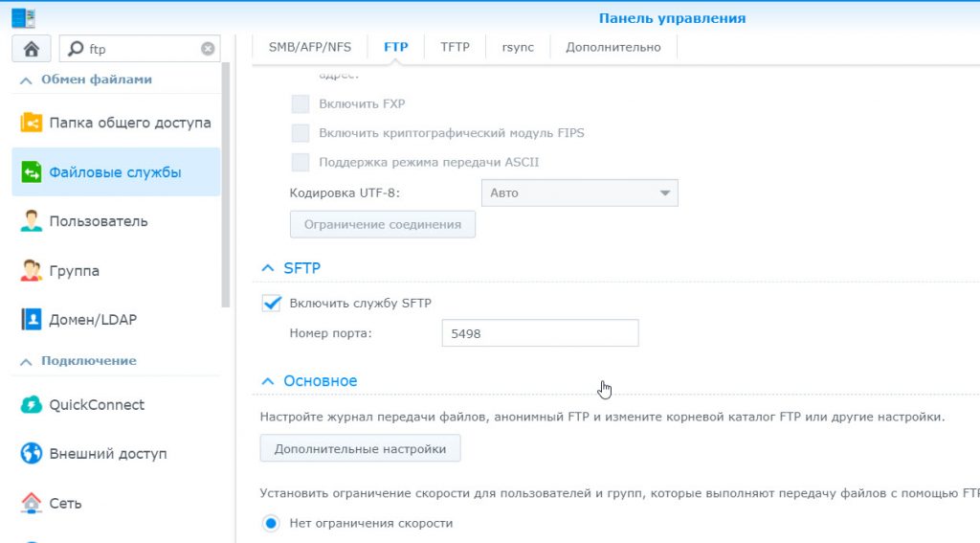Click the Файловые службы icon
The width and height of the screenshot is (980, 543).
(x=31, y=172)
